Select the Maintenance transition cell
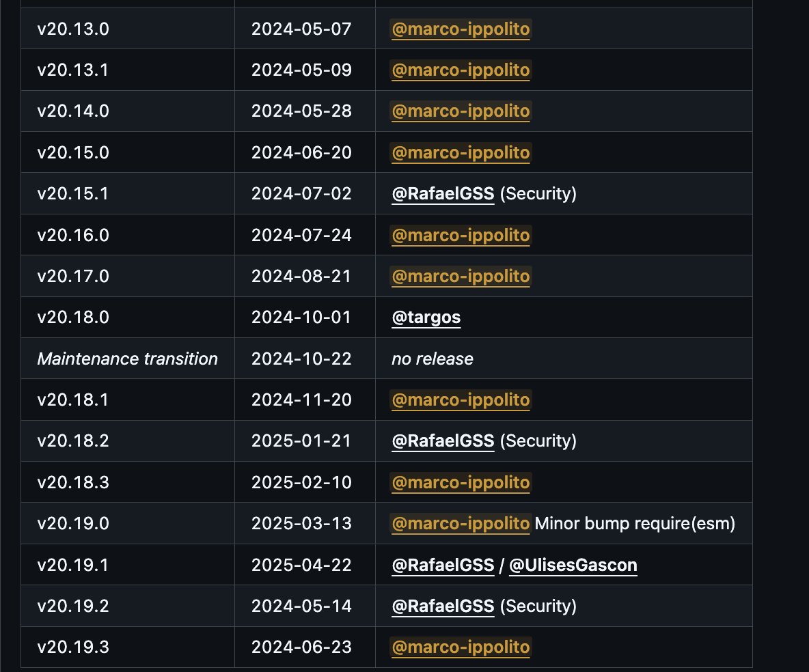 [x=128, y=359]
